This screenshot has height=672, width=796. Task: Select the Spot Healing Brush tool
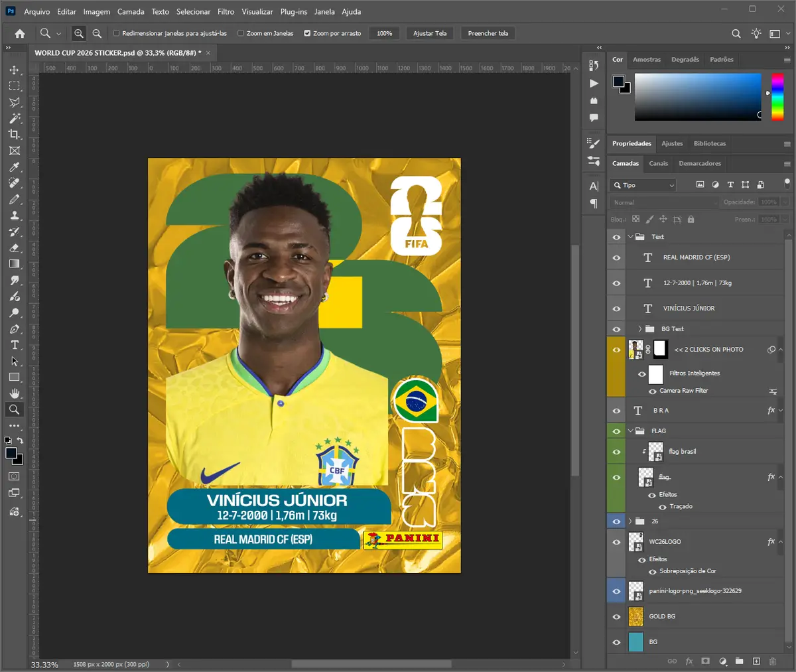pyautogui.click(x=14, y=183)
